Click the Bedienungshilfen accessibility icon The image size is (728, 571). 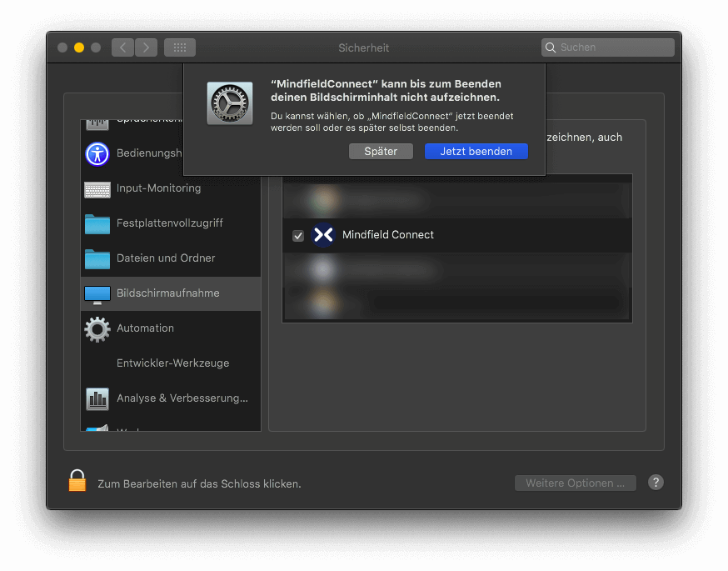pyautogui.click(x=97, y=153)
